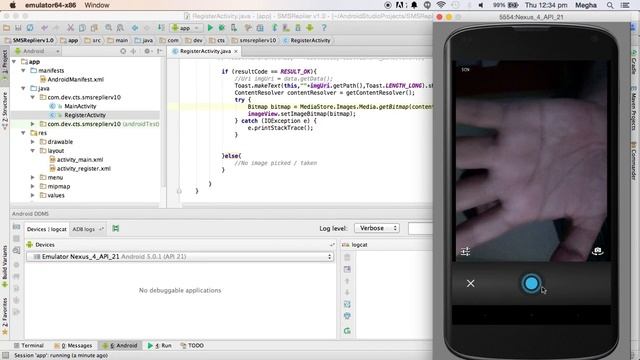Select the ADB logs tab
640x360 pixels.
87,229
